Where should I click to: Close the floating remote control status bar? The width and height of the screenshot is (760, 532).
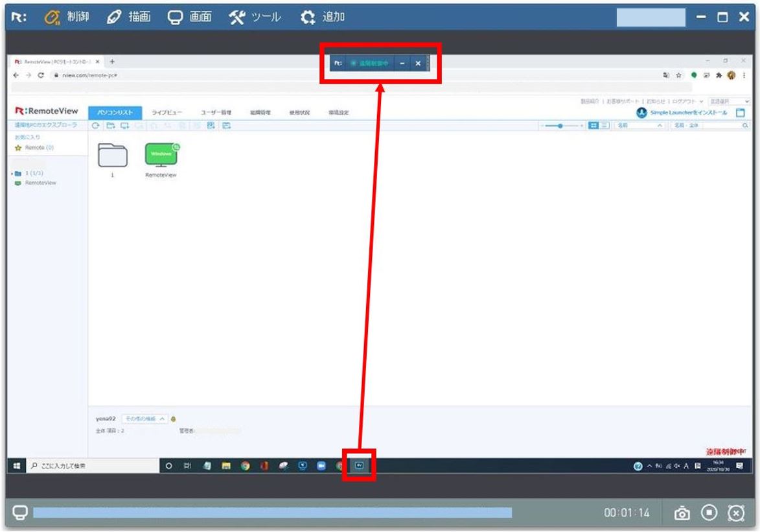[418, 64]
